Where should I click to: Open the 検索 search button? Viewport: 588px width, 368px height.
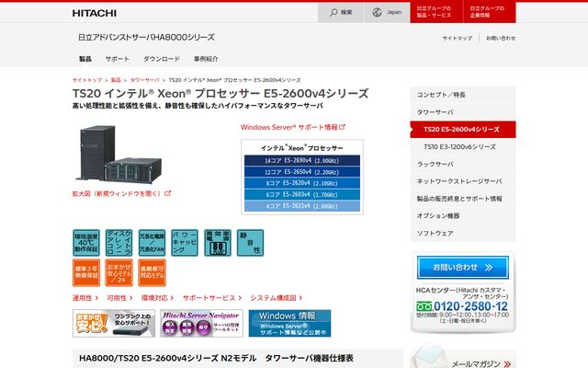coord(341,12)
